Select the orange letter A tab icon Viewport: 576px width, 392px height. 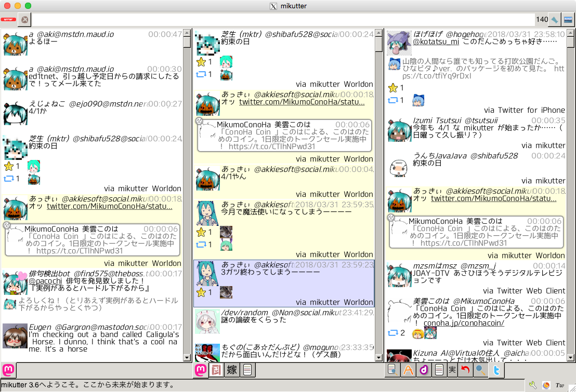click(409, 370)
